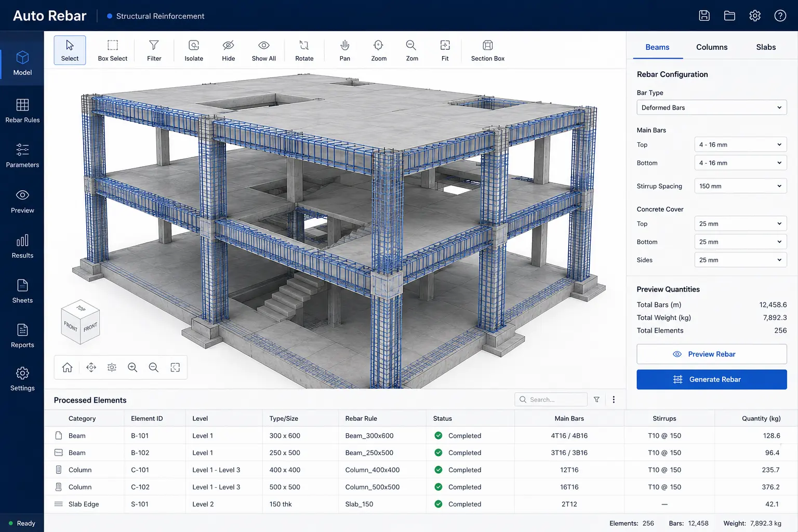Select the Zoom tool with crosshair icon
This screenshot has width=798, height=532.
(x=379, y=50)
